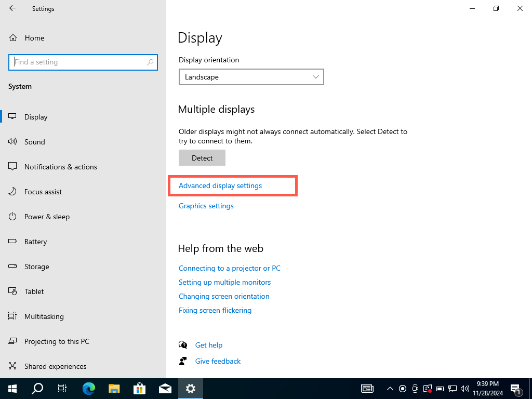Switch to Power & sleep settings
This screenshot has height=399, width=532.
click(x=47, y=217)
